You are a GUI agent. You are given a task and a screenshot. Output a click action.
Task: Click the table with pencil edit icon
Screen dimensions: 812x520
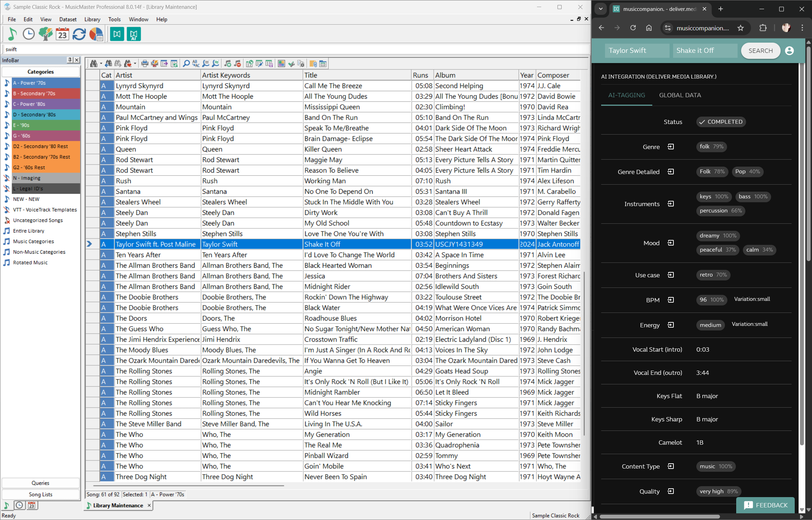(259, 64)
